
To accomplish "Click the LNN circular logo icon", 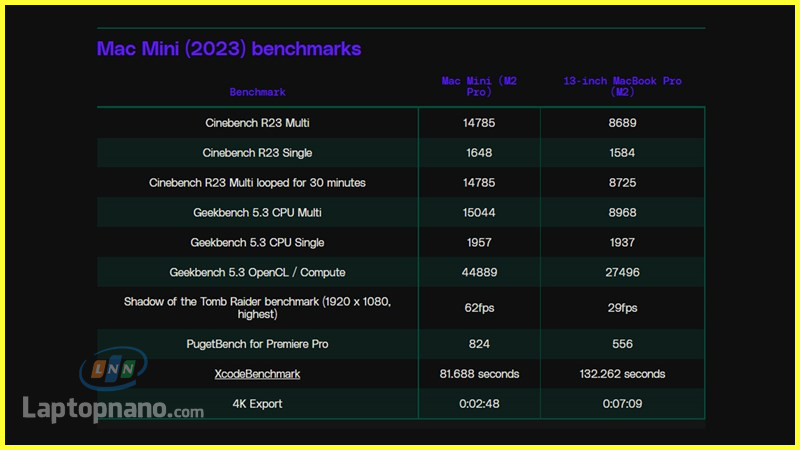I will [113, 371].
